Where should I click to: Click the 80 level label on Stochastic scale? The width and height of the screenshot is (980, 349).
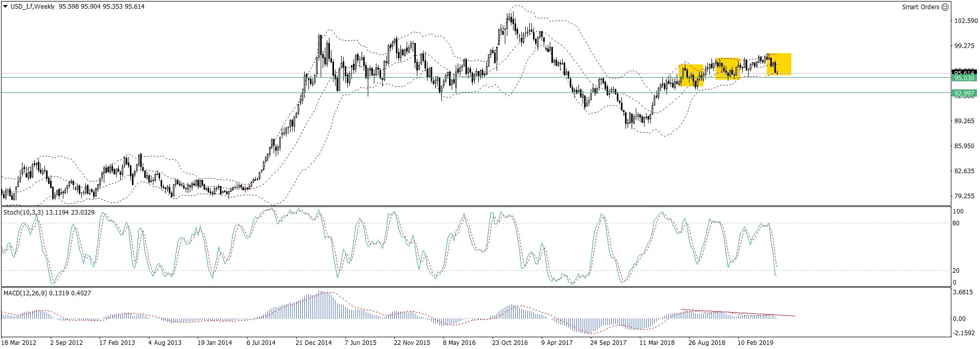(x=955, y=223)
